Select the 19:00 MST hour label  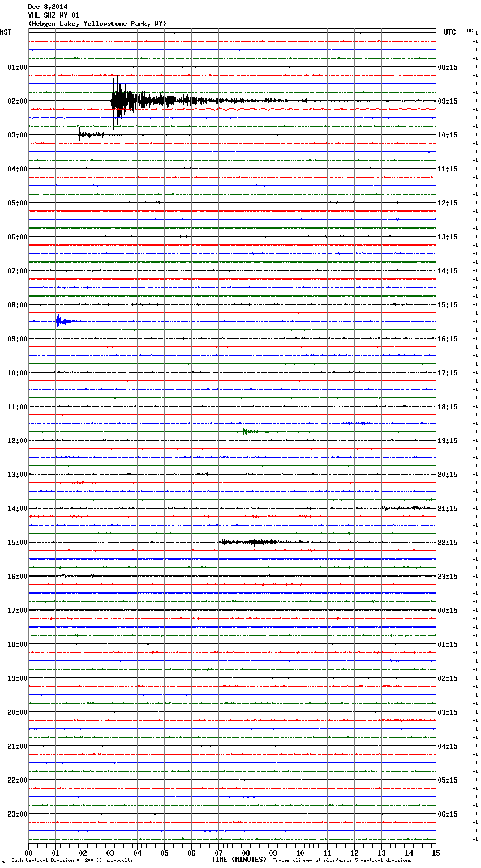coord(17,678)
